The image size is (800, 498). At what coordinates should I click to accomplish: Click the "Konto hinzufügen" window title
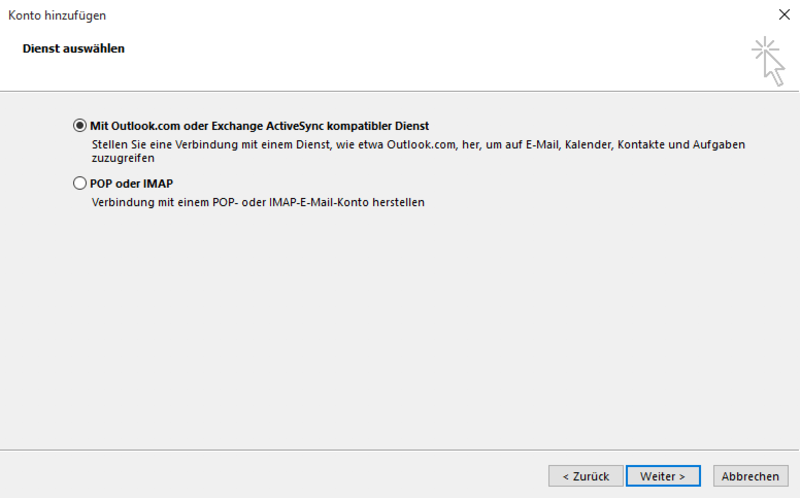pos(57,15)
